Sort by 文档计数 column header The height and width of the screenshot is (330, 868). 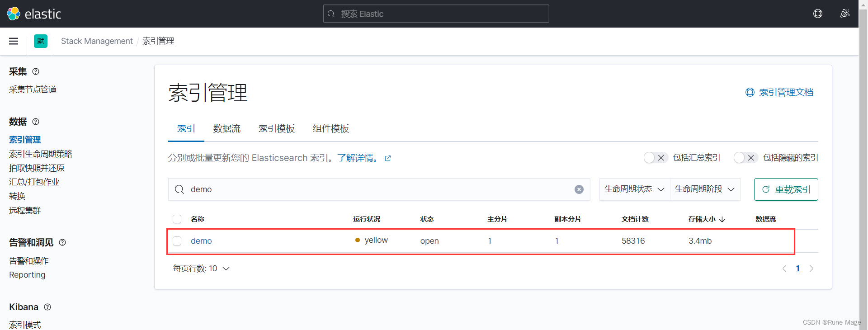pyautogui.click(x=635, y=219)
